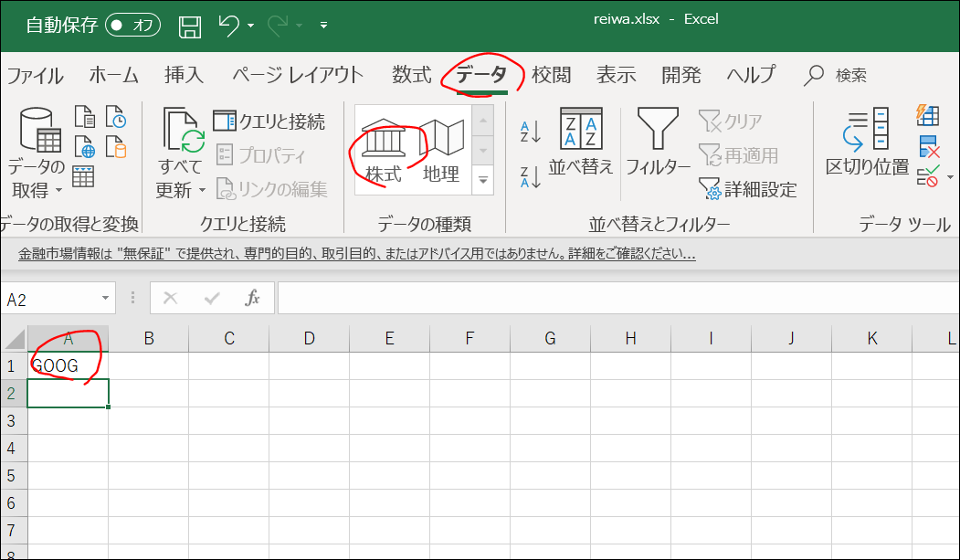Open the Name Box dropdown arrow
Viewport: 960px width, 560px height.
[x=105, y=299]
